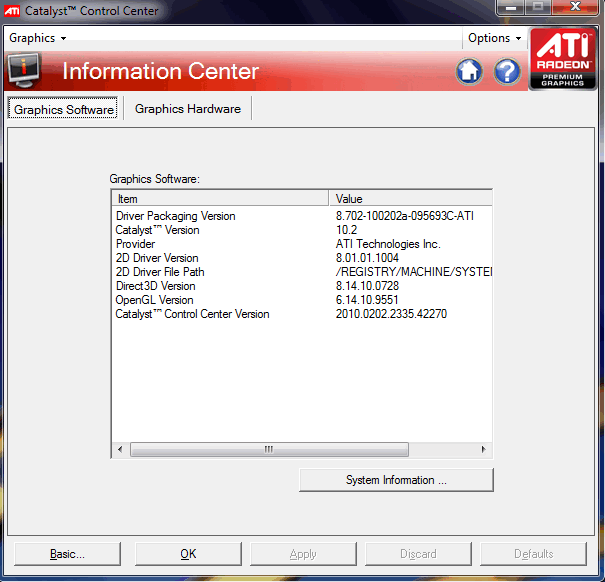This screenshot has width=605, height=582.
Task: Click the value 8.14.10.0728
Action: coord(367,286)
